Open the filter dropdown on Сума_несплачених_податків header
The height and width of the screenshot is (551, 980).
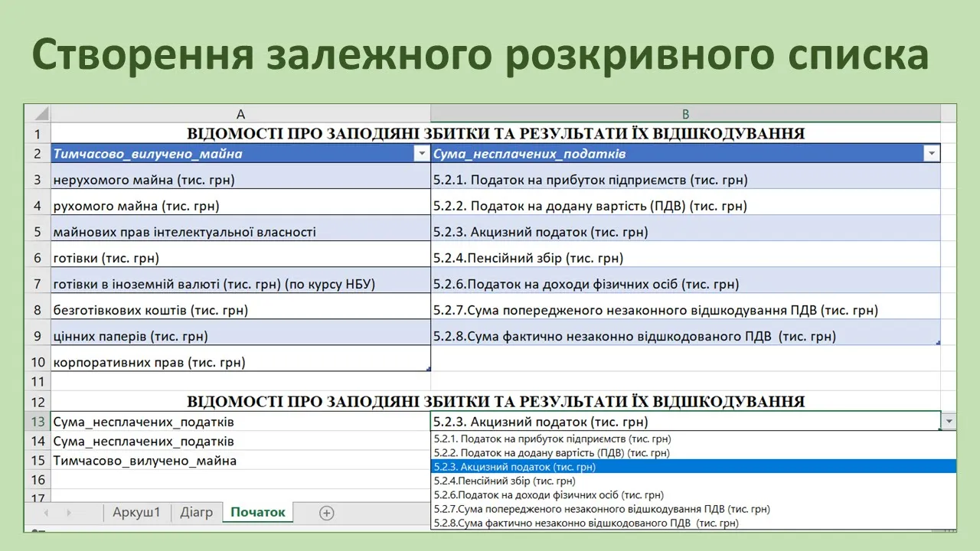coord(932,154)
